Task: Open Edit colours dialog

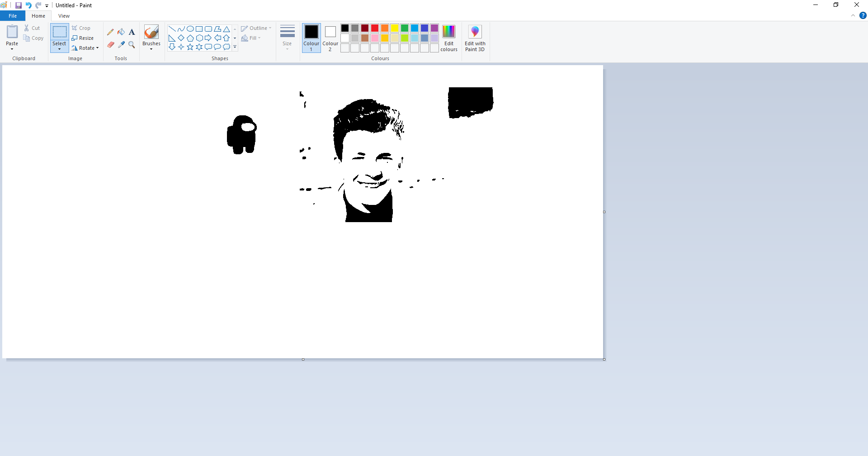Action: click(448, 38)
